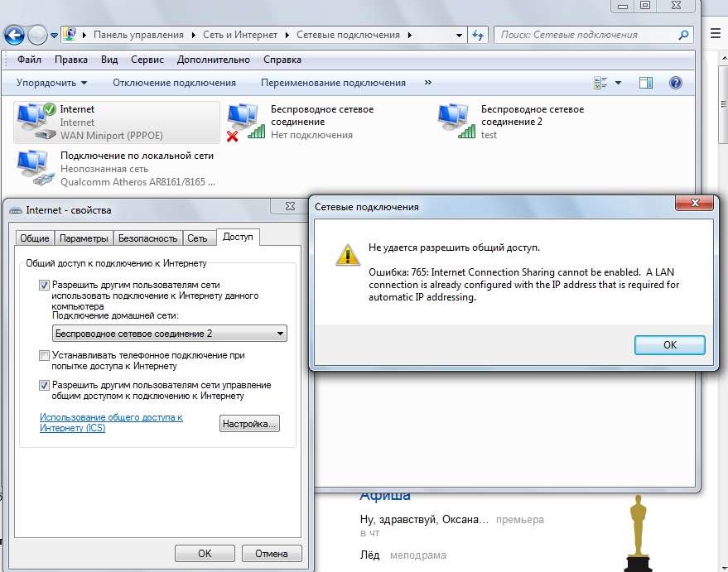Open Ну, здравствуй, Оксана... movie link

pos(424,519)
